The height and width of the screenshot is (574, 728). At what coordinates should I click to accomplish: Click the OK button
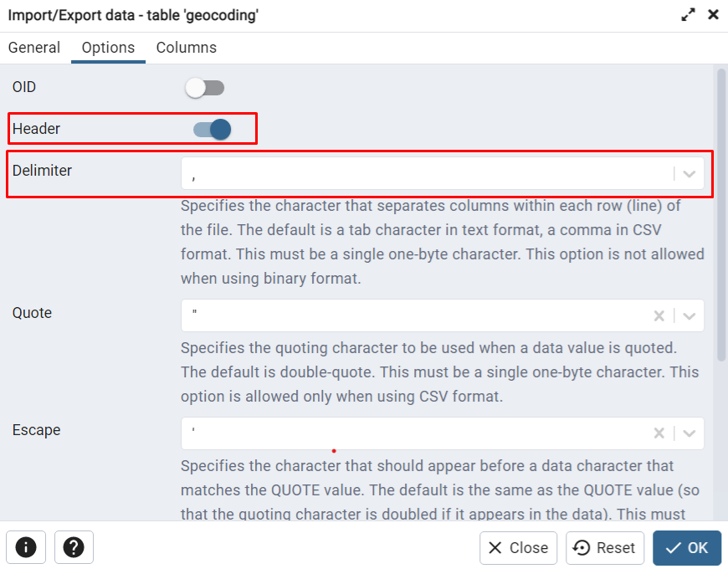coord(687,548)
